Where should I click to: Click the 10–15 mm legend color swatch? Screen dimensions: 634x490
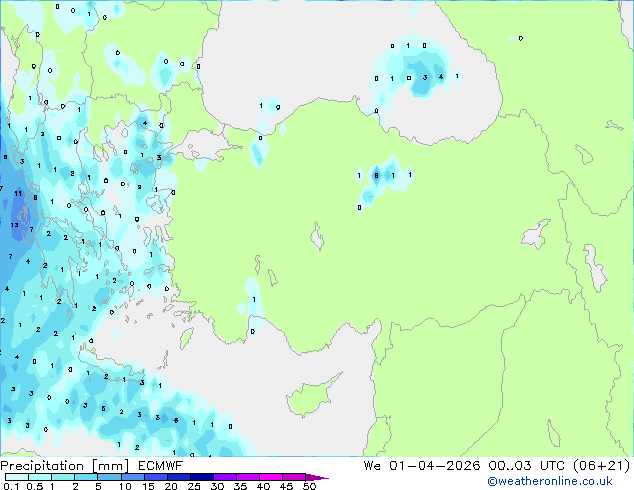click(x=132, y=477)
